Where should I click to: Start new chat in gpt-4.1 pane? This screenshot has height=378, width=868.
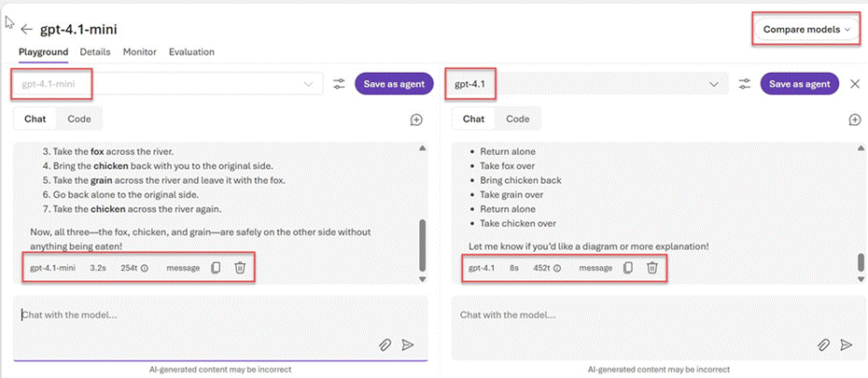(855, 119)
